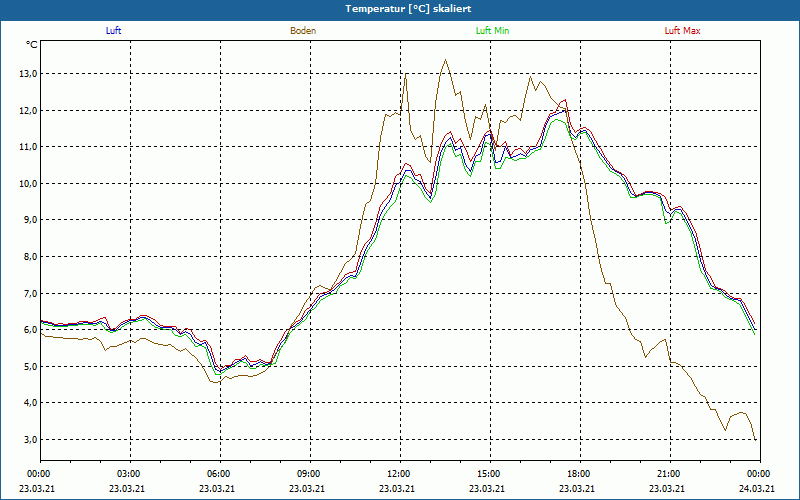Click the red Luft Max legend label
This screenshot has height=500, width=800.
682,31
